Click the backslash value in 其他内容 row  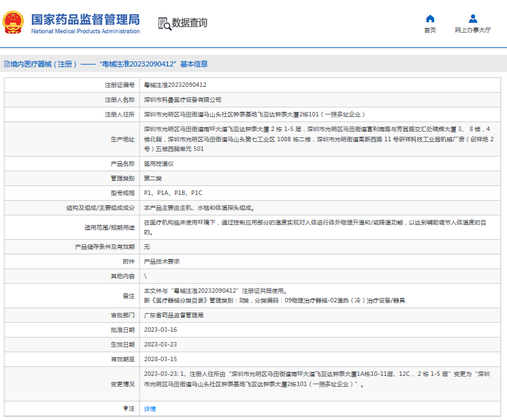pos(145,276)
